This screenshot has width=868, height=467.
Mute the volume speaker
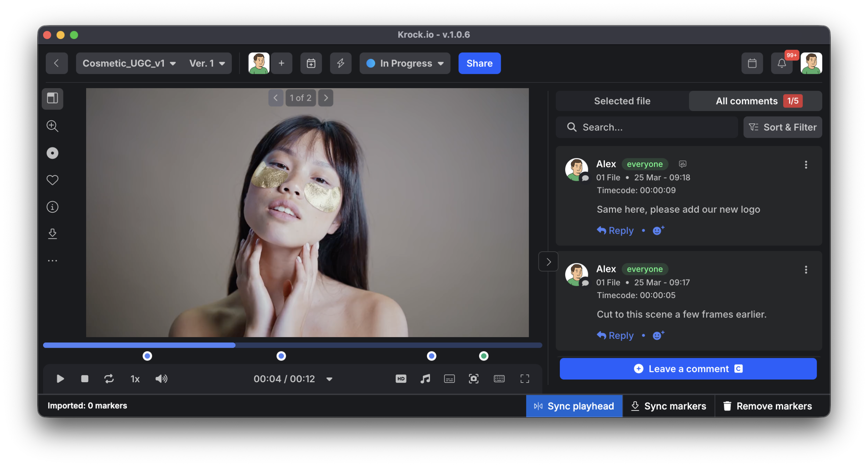click(161, 378)
